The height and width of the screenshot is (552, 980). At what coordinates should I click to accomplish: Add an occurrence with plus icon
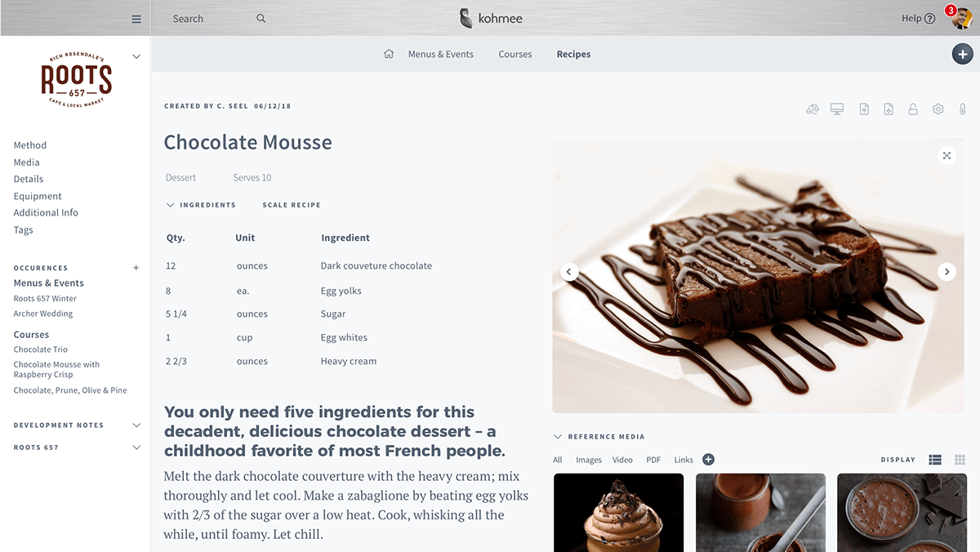click(x=136, y=268)
